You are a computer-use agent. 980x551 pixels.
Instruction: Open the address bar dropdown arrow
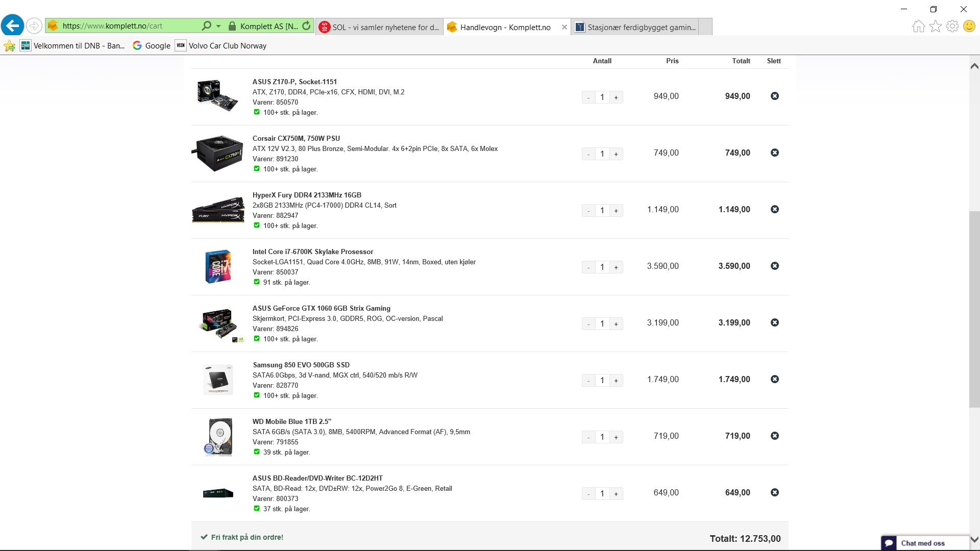(218, 26)
